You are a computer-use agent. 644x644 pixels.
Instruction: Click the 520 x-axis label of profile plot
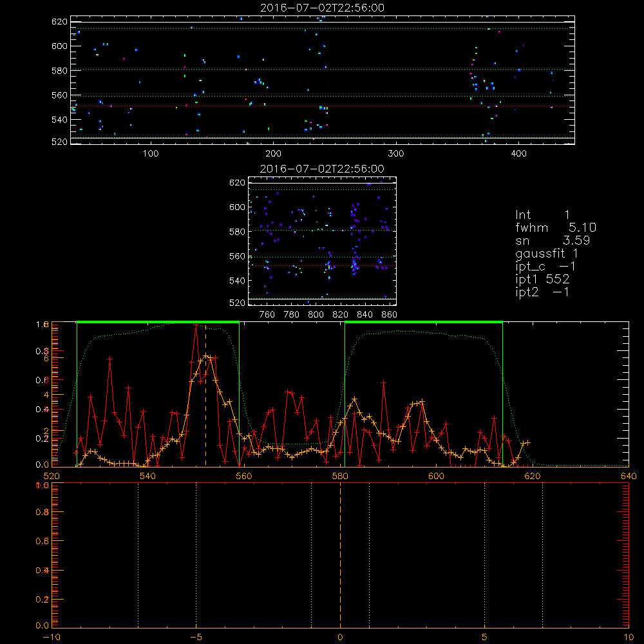tap(52, 476)
